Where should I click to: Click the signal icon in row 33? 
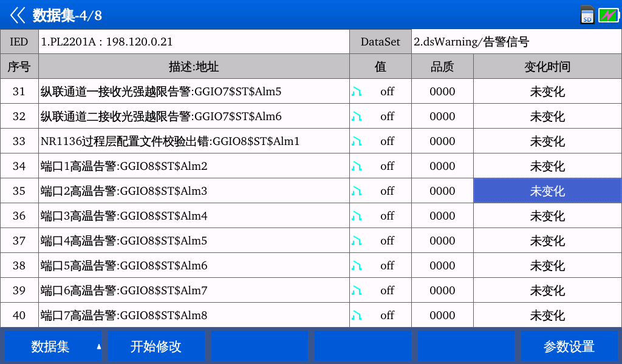(357, 141)
